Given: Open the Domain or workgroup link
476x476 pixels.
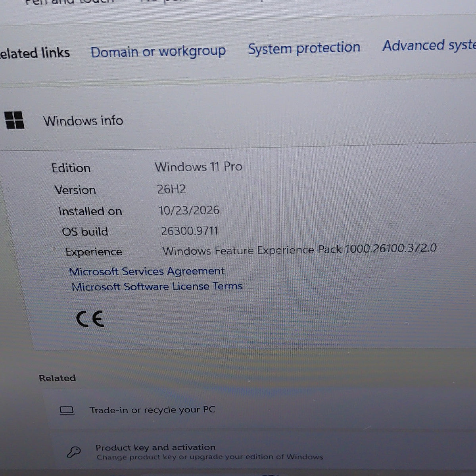Looking at the screenshot, I should 158,52.
